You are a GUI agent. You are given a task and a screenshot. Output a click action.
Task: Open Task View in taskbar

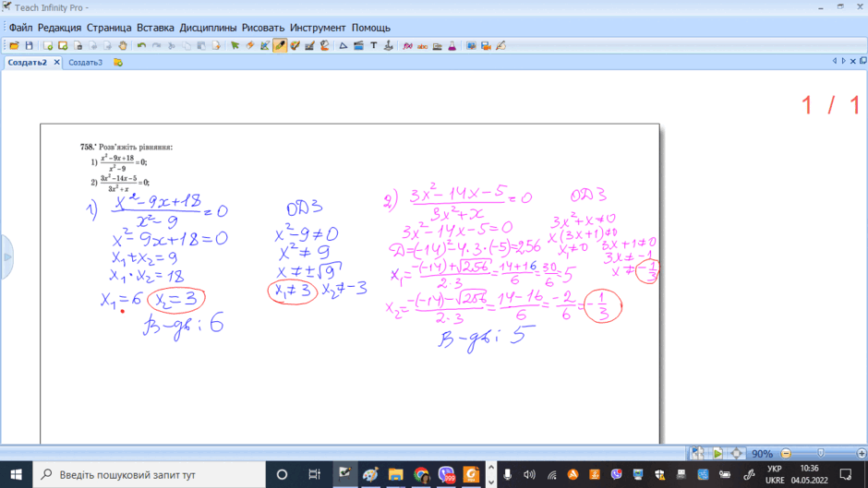tap(315, 475)
